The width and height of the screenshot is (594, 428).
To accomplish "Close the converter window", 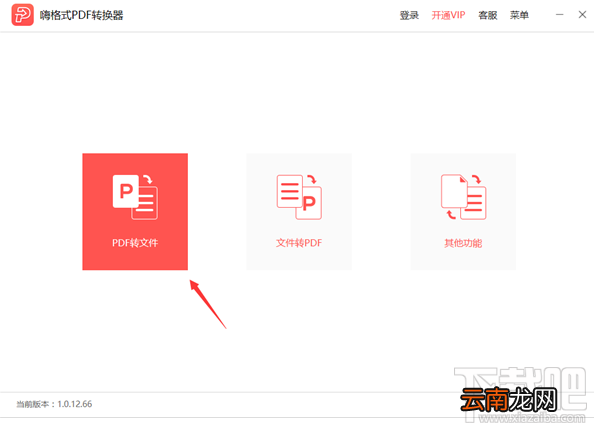I will pyautogui.click(x=582, y=15).
